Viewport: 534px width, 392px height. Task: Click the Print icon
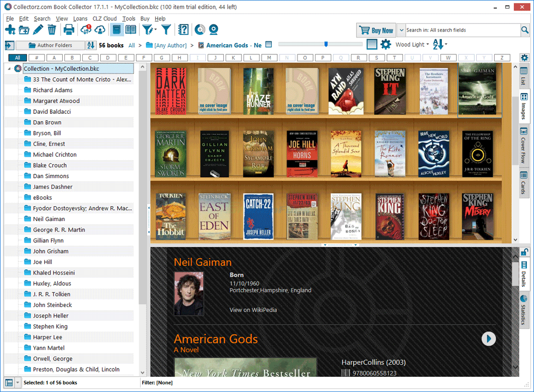click(x=69, y=30)
